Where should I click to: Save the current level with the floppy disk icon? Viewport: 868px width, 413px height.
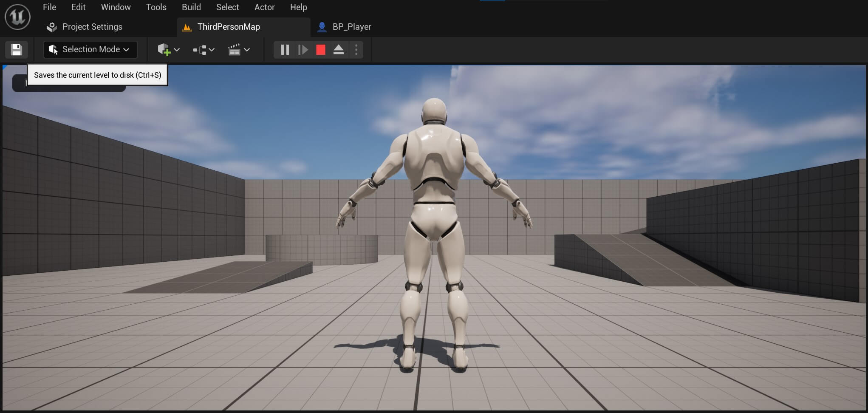pos(17,50)
